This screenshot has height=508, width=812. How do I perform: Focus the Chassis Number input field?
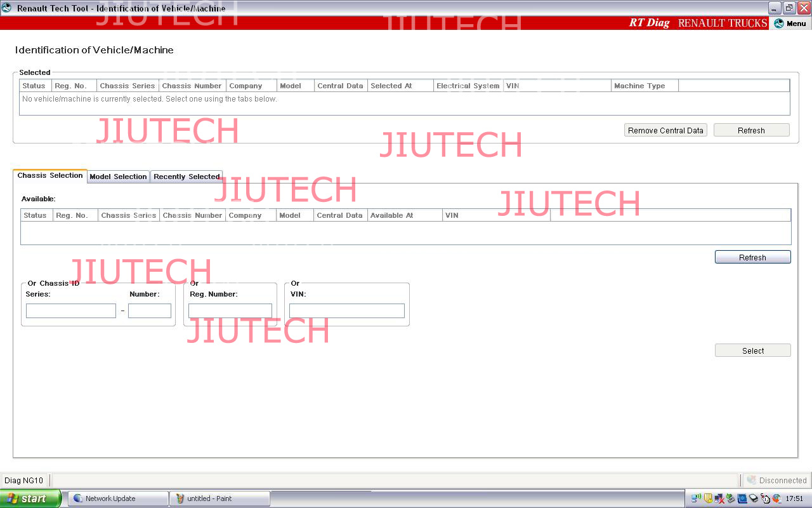[x=150, y=311]
